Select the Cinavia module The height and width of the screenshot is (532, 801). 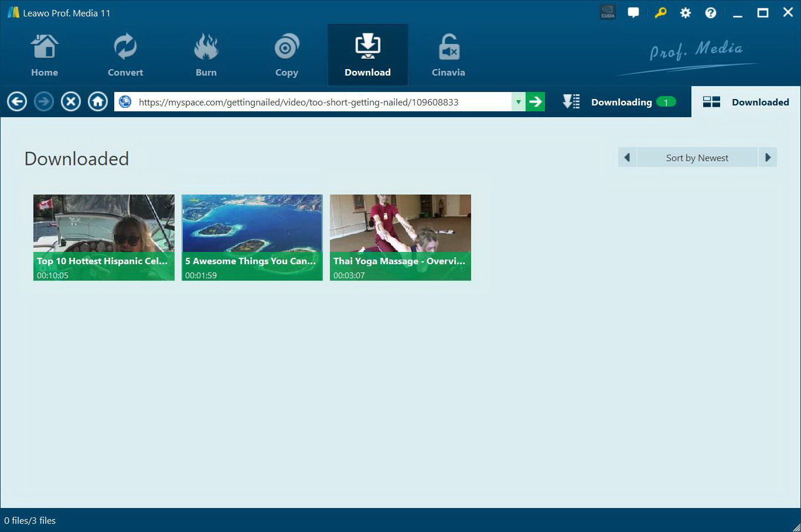tap(448, 54)
